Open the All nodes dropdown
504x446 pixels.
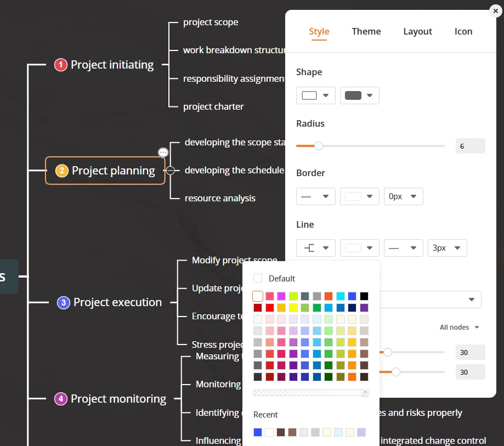459,328
